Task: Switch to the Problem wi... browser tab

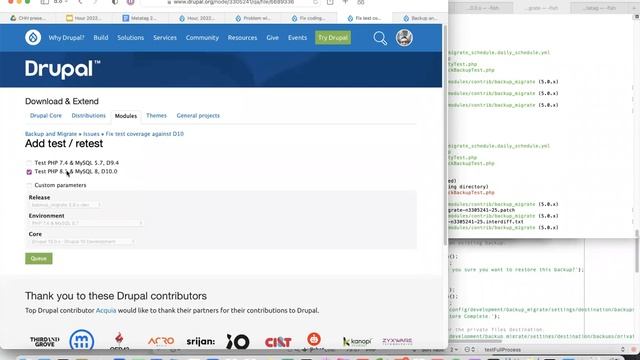Action: click(x=253, y=18)
